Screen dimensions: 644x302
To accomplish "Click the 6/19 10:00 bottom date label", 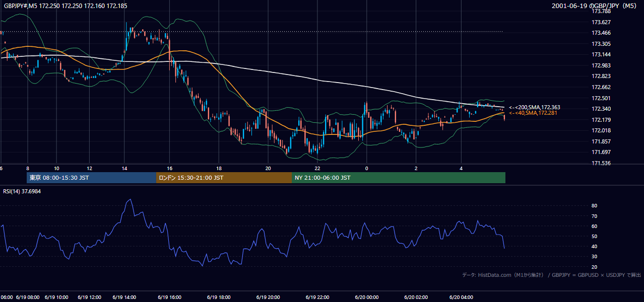I will (x=57, y=297).
